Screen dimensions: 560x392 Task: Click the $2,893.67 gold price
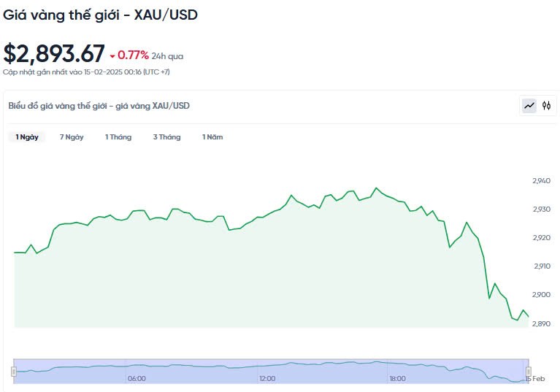pyautogui.click(x=54, y=54)
